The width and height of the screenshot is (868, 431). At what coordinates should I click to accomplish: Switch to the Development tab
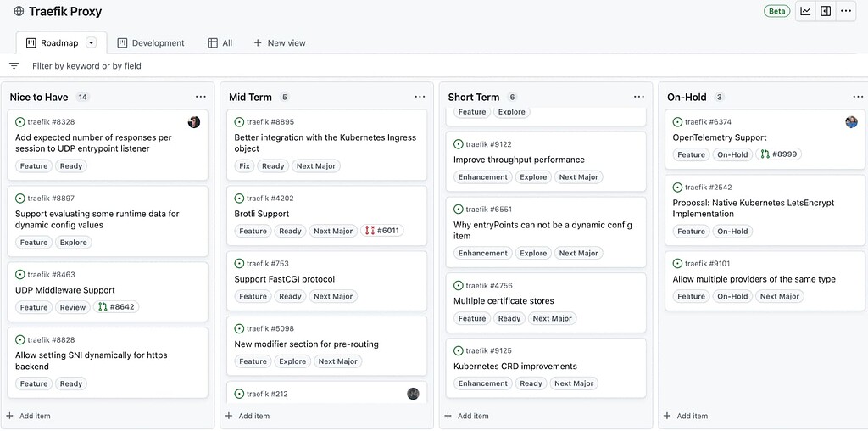[151, 43]
